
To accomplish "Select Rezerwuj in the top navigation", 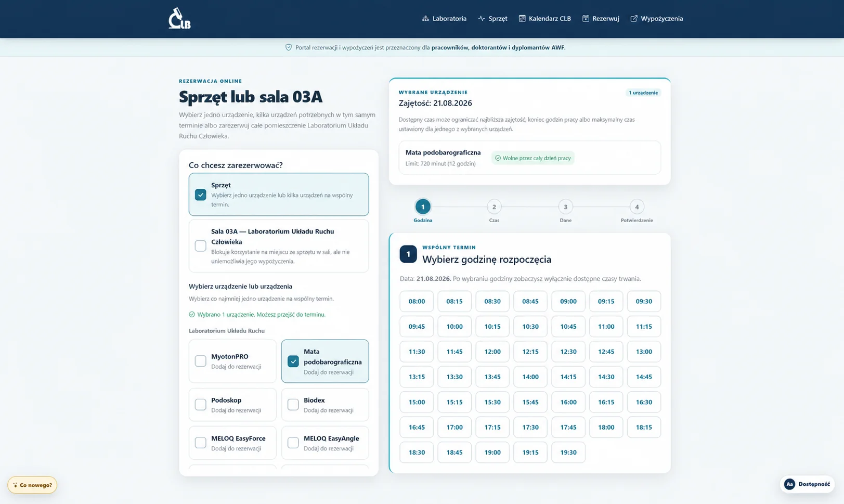I will [x=601, y=18].
